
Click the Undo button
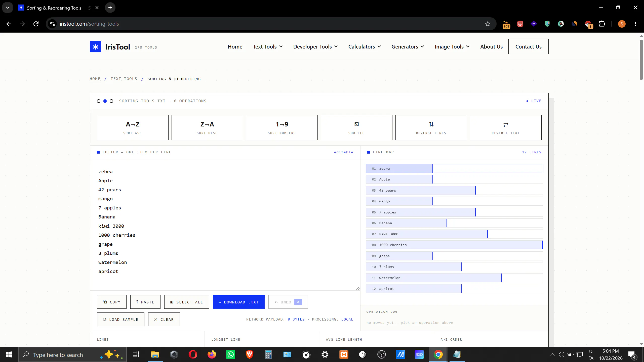(x=288, y=302)
